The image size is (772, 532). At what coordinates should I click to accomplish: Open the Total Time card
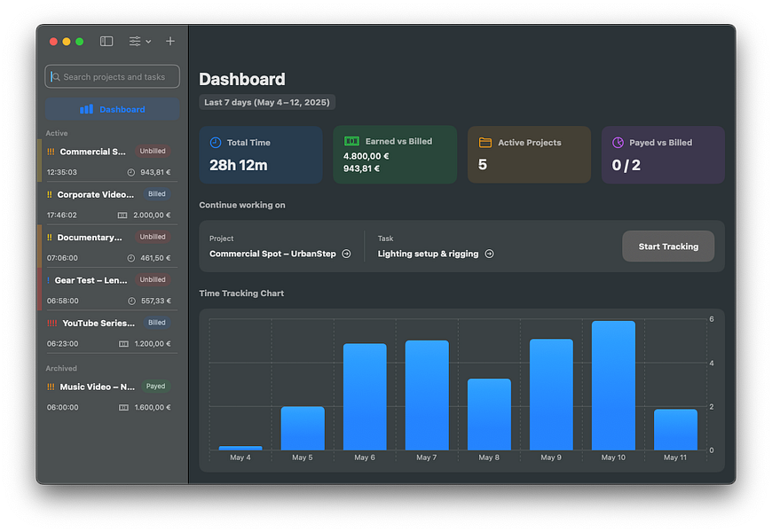click(261, 155)
